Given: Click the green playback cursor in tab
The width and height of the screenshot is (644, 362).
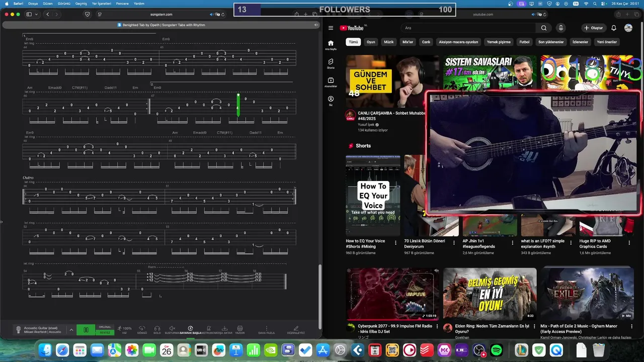Looking at the screenshot, I should click(238, 105).
